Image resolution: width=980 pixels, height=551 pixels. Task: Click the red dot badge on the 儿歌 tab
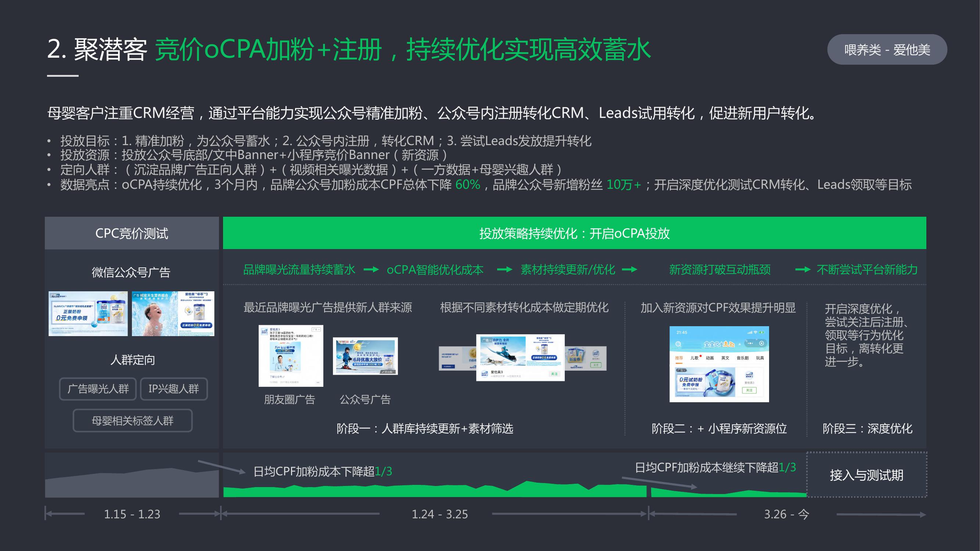701,356
